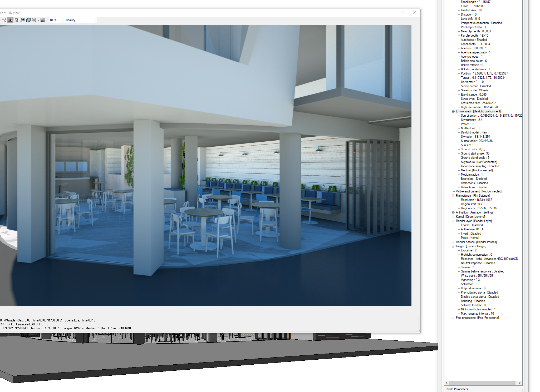Expand the Post processing node

[453, 318]
